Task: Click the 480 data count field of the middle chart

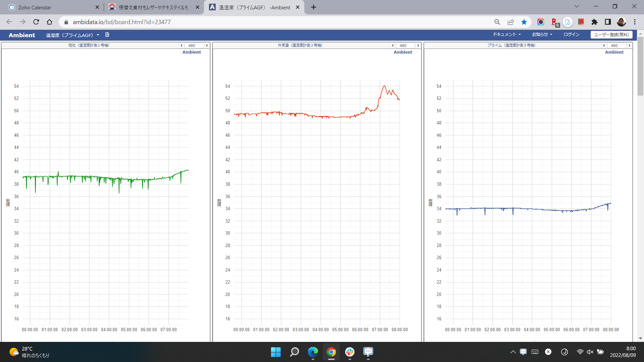Action: coord(404,46)
